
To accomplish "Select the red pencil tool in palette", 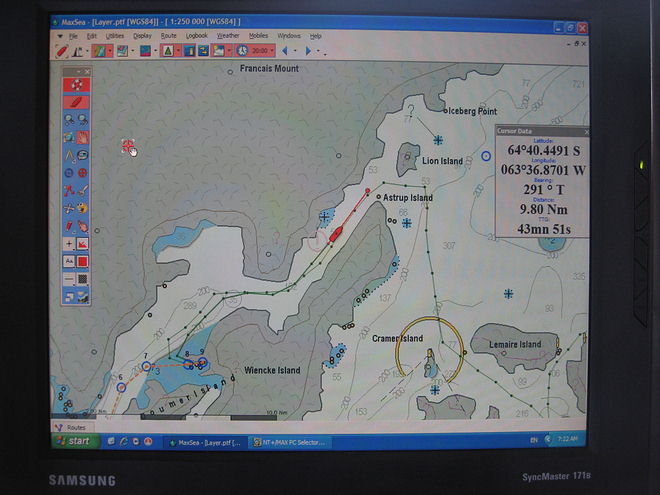I will [x=69, y=226].
